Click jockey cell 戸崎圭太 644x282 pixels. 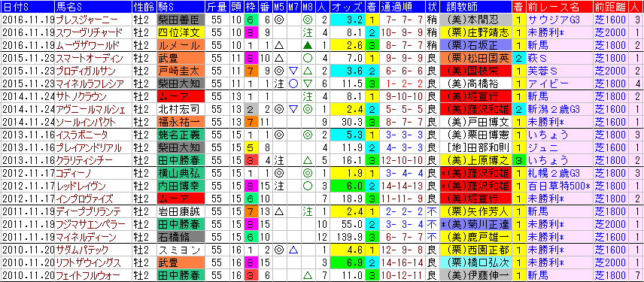point(181,71)
